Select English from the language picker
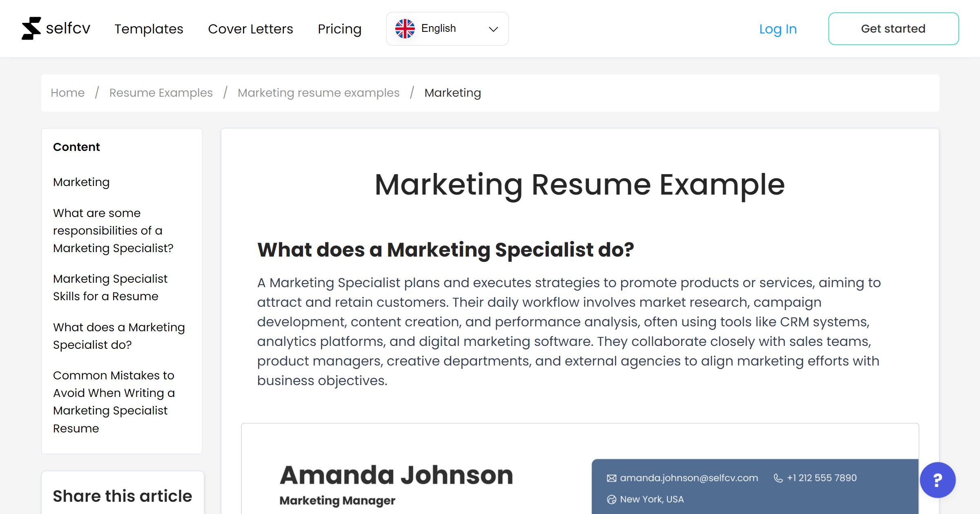980x514 pixels. click(x=439, y=28)
